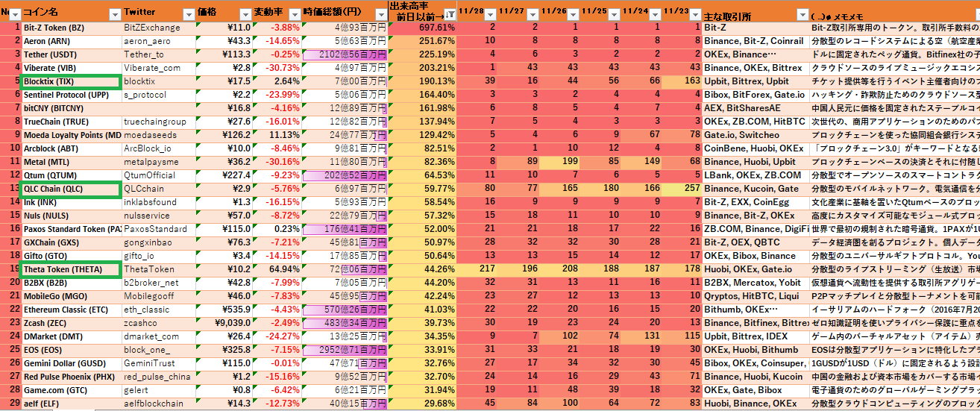Select the Qryptos, HitBTC, Liqui exchanges cell

coord(756,296)
